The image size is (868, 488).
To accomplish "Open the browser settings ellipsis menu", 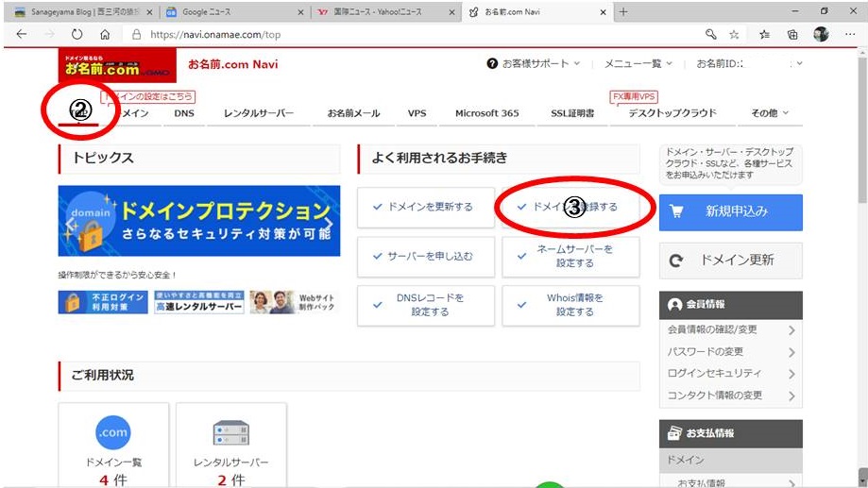I will pos(850,34).
